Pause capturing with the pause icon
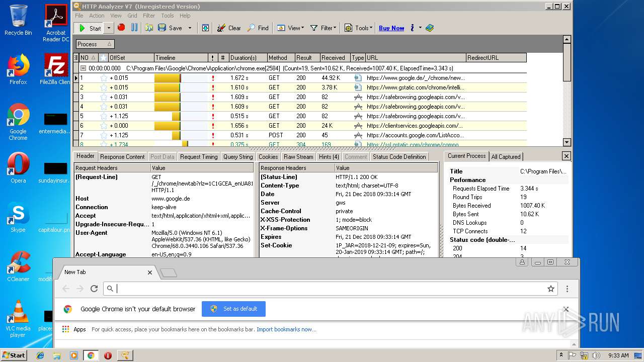644x362 pixels. (x=134, y=28)
